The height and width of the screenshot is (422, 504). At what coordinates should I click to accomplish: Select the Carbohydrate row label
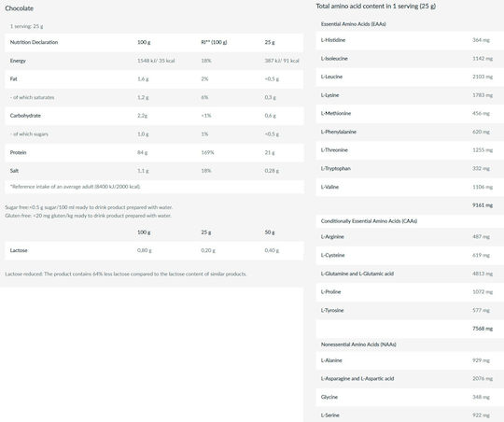pyautogui.click(x=25, y=116)
